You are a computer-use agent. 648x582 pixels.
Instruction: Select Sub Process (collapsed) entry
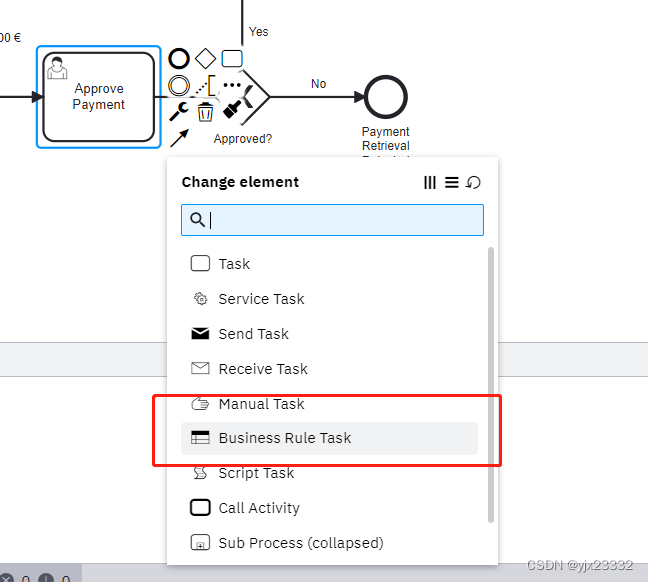300,543
